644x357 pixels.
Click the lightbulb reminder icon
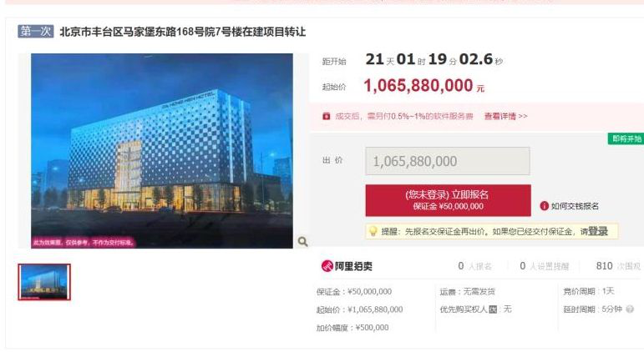373,231
